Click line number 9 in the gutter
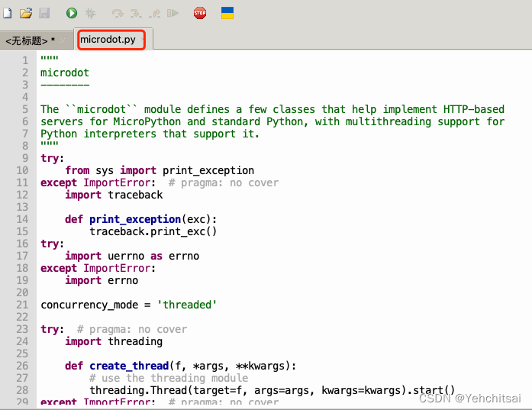The width and height of the screenshot is (532, 410). pos(25,158)
